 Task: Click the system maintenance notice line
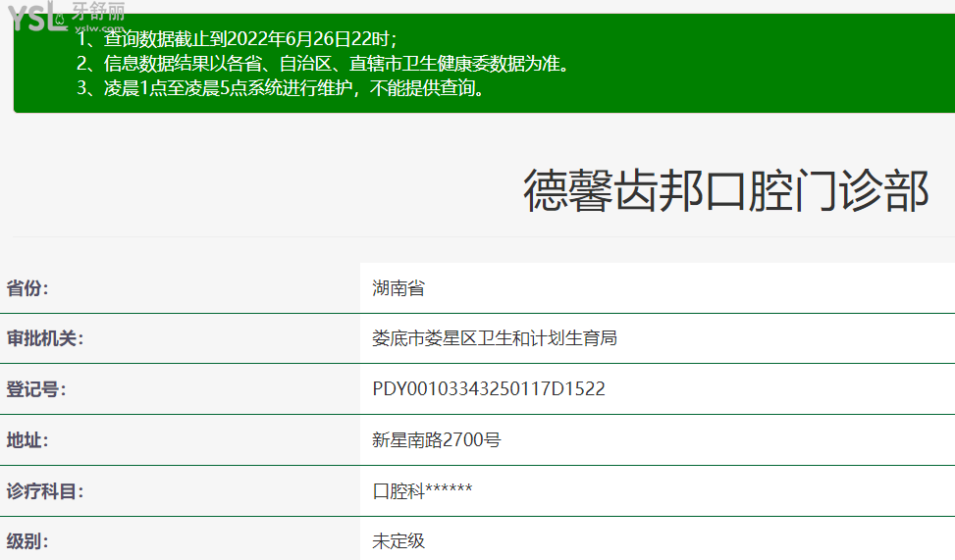[x=281, y=89]
